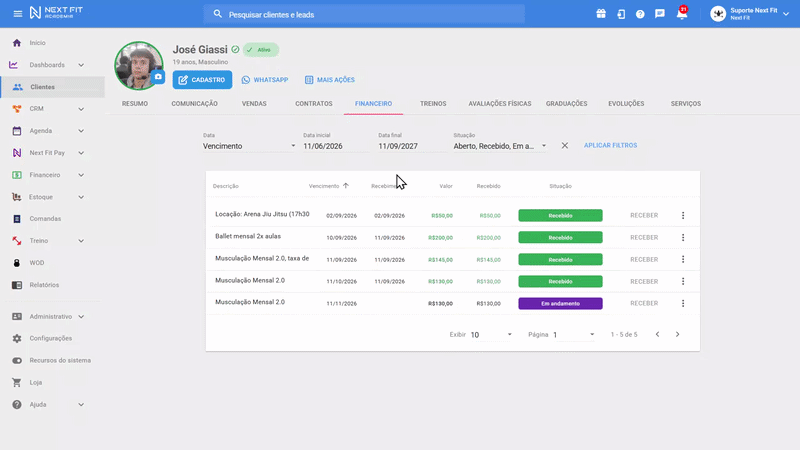
Task: Open the hamburger menu icon
Action: tap(18, 14)
